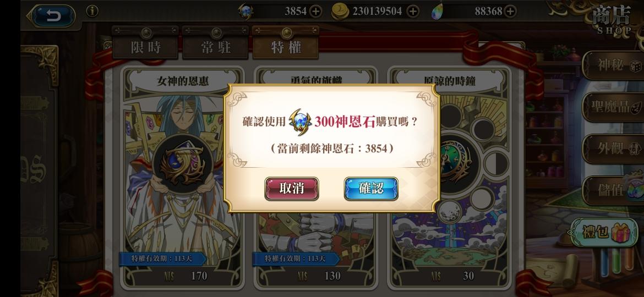Confirm the purchase with 確認

371,188
